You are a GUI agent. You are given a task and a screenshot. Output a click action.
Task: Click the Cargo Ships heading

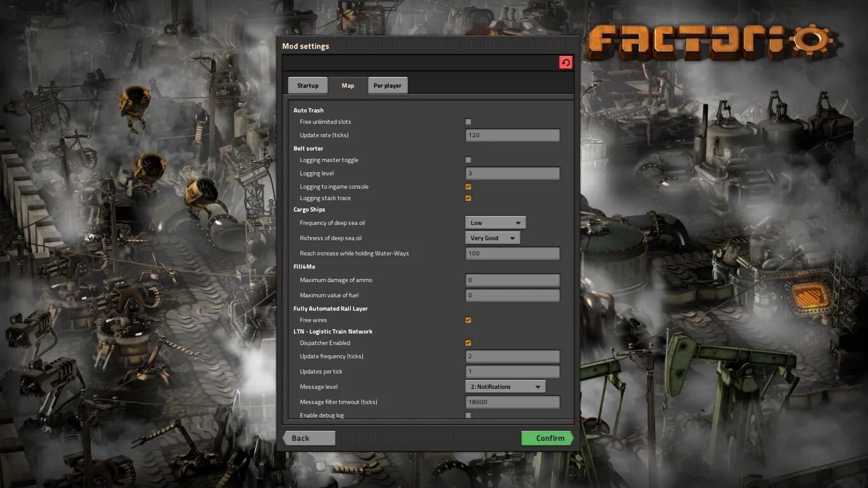(309, 210)
